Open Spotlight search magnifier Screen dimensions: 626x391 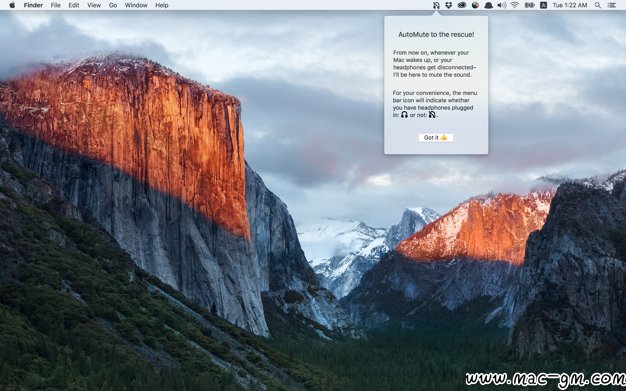[598, 5]
